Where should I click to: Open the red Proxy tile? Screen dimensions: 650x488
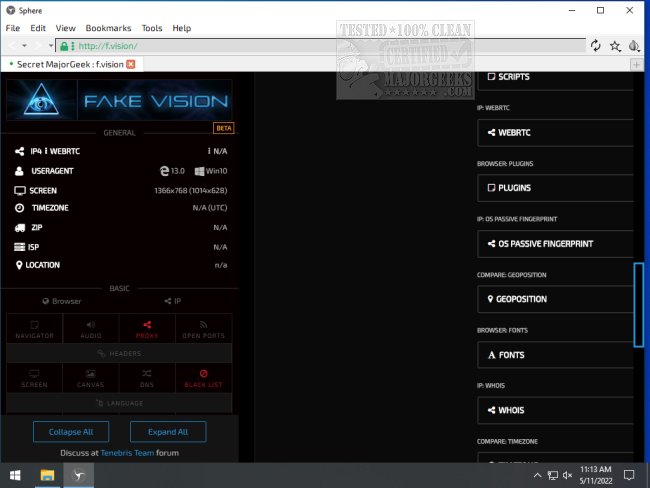pos(147,329)
